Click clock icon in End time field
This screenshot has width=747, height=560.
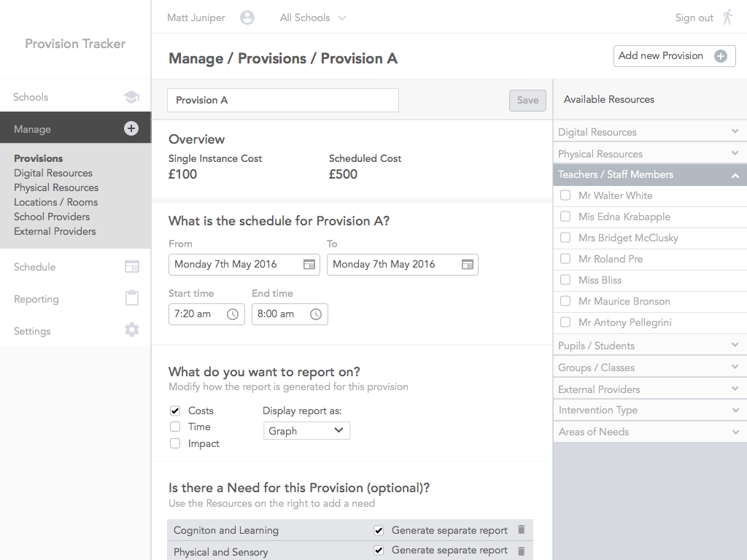tap(316, 314)
